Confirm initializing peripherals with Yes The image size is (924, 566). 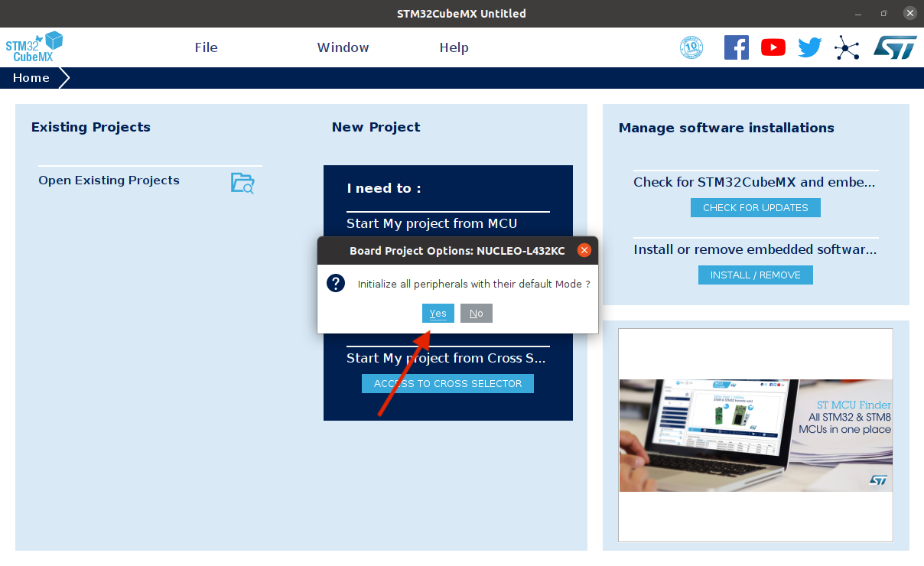point(438,313)
